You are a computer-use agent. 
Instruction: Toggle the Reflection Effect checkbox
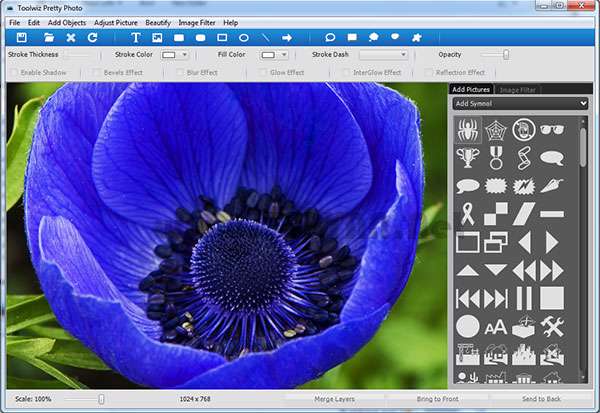[429, 72]
